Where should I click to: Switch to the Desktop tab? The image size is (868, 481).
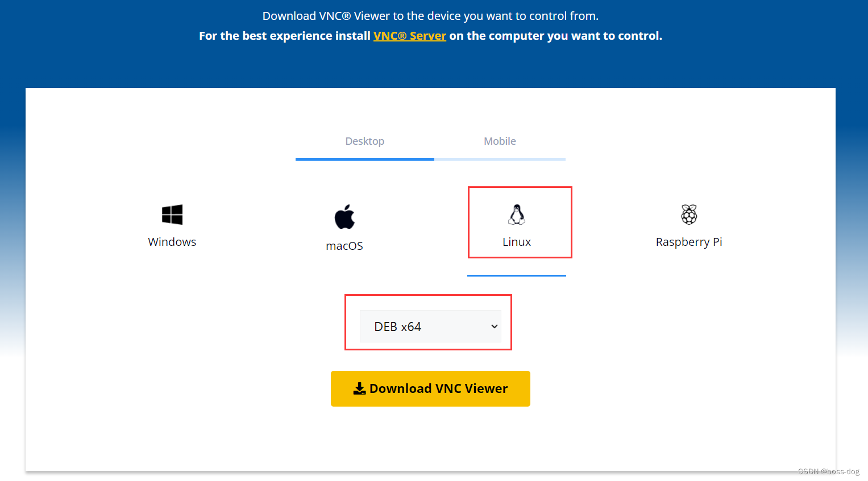click(365, 141)
